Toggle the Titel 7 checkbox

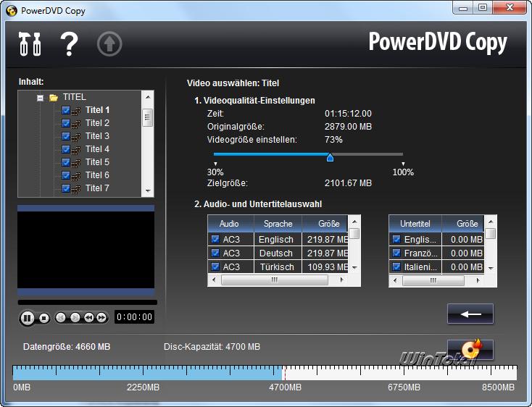click(66, 188)
